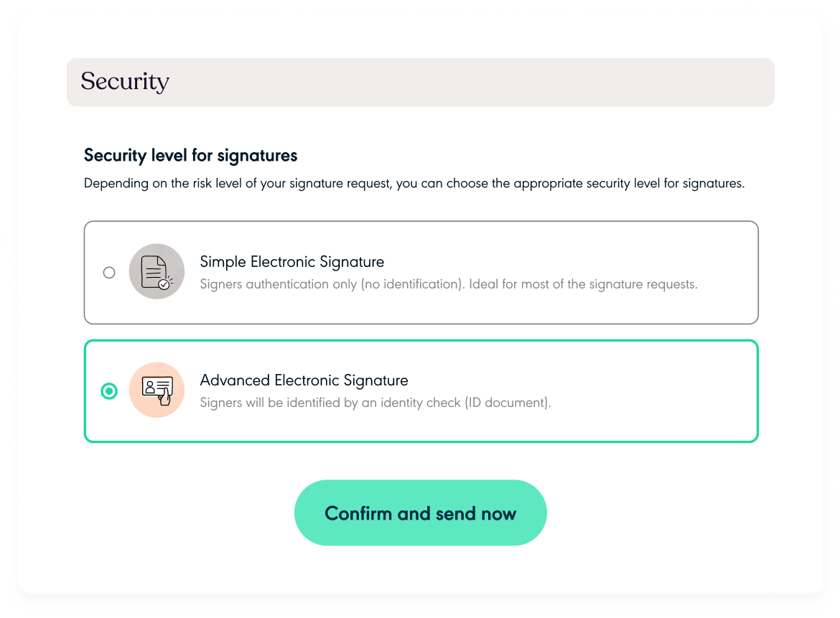The height and width of the screenshot is (618, 840).
Task: Click the icon inside the Simple Electronic Signature card
Action: pyautogui.click(x=157, y=271)
